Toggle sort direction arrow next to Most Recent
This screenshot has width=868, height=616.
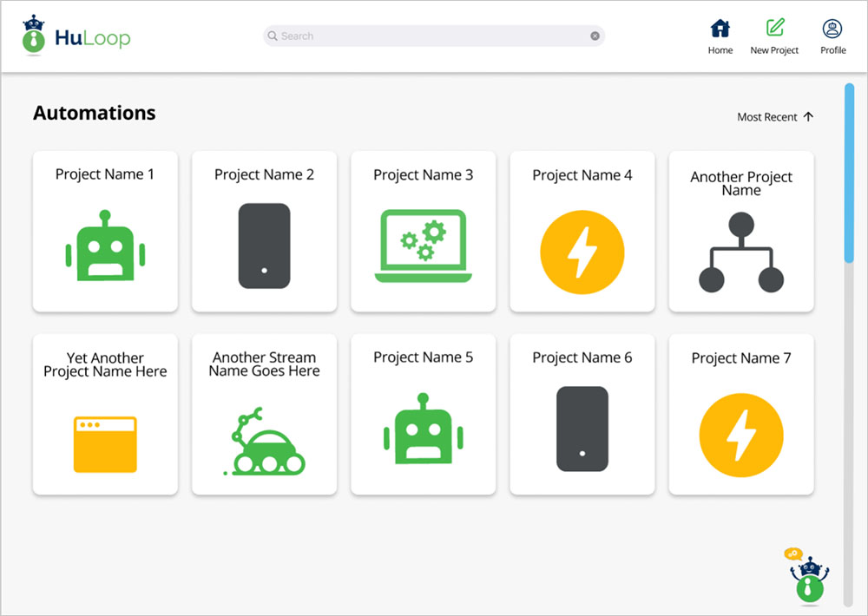click(808, 117)
